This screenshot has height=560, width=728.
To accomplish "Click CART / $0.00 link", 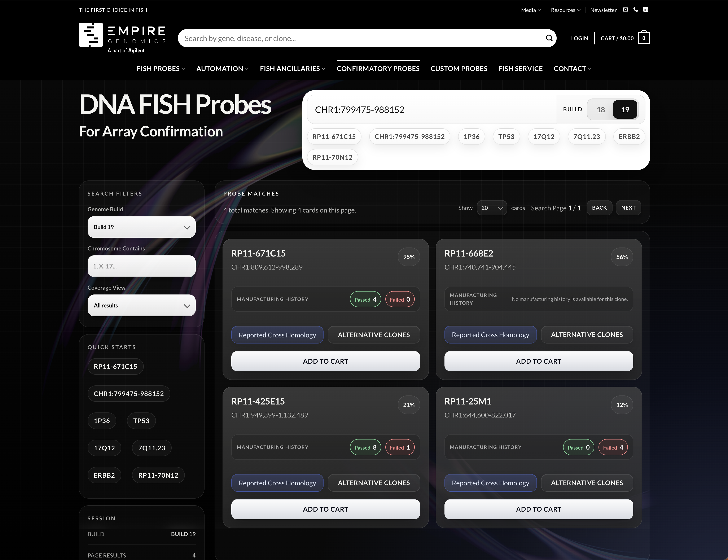I will [617, 38].
